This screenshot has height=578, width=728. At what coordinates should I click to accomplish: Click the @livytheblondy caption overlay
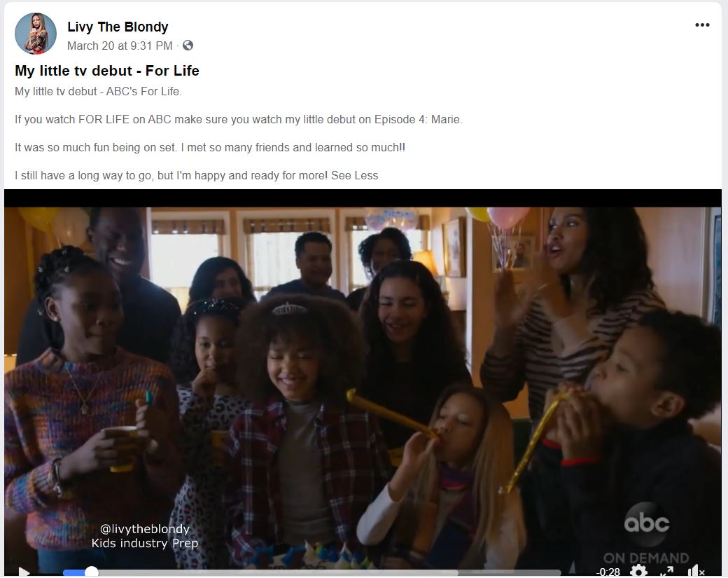[145, 529]
